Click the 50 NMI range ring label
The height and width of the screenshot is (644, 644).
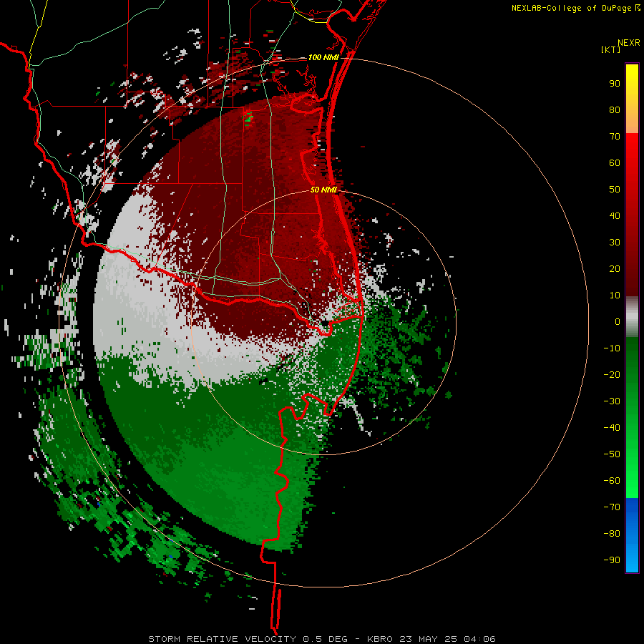click(323, 190)
